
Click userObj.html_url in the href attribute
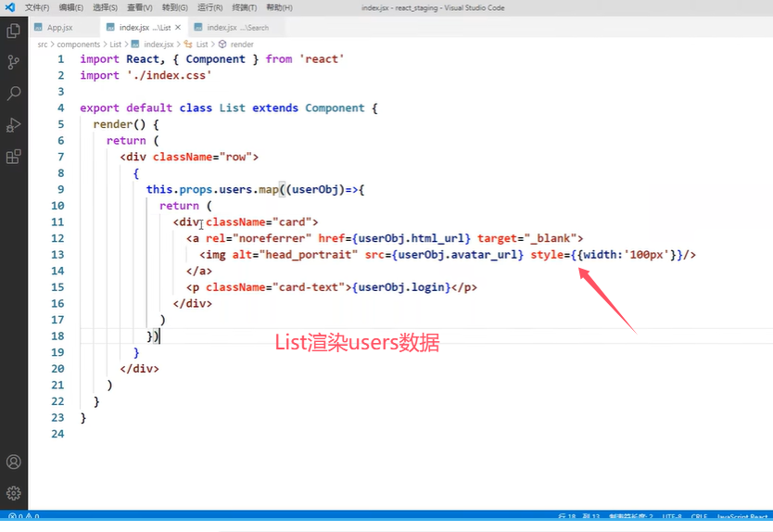(412, 238)
